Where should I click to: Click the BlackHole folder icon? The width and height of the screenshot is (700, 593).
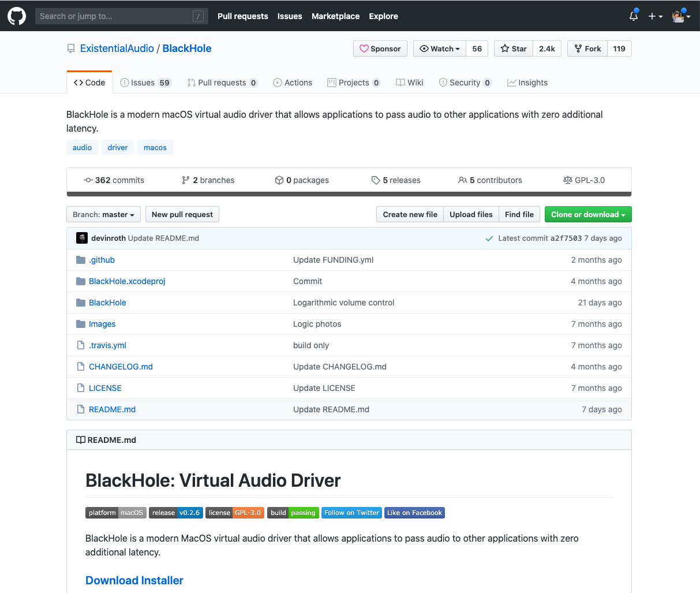[81, 303]
